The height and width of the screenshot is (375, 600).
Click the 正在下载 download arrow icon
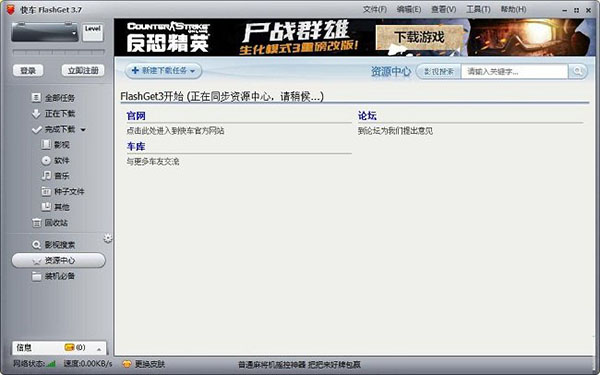tap(36, 114)
